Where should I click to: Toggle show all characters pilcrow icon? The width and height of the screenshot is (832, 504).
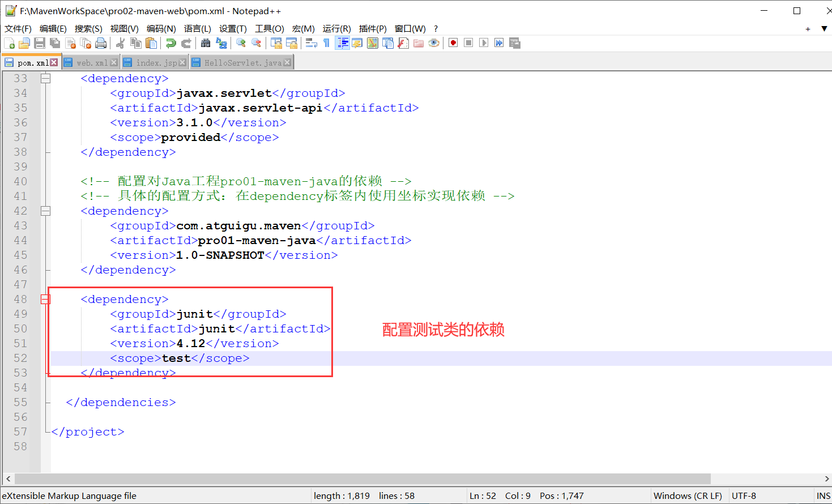click(x=326, y=43)
